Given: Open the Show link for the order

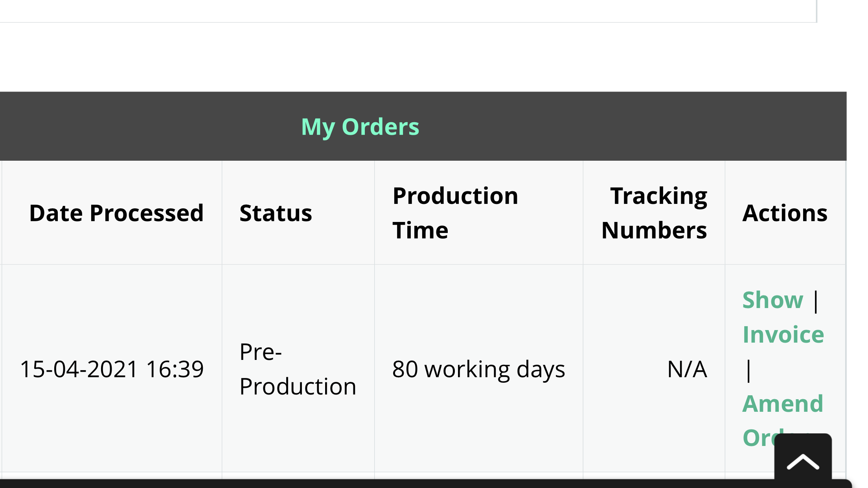Looking at the screenshot, I should [x=772, y=300].
